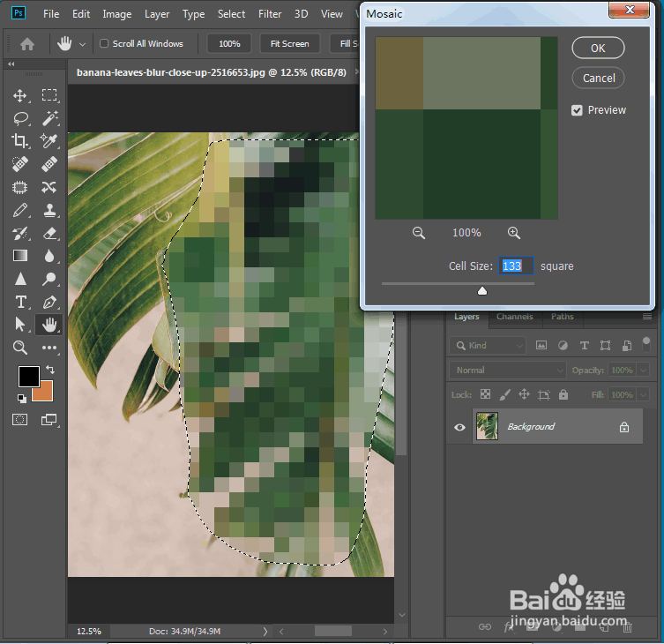Open status bar info arrow
The width and height of the screenshot is (664, 644).
[265, 632]
